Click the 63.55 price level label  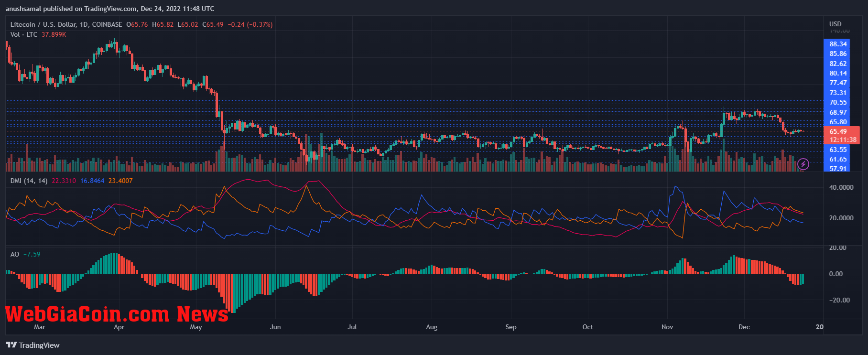coord(838,150)
